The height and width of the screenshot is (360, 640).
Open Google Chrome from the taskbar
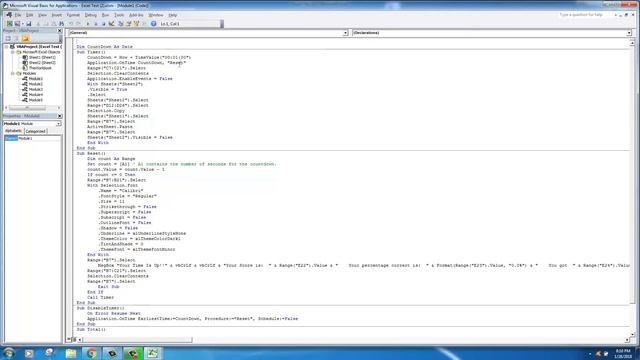tap(91, 353)
